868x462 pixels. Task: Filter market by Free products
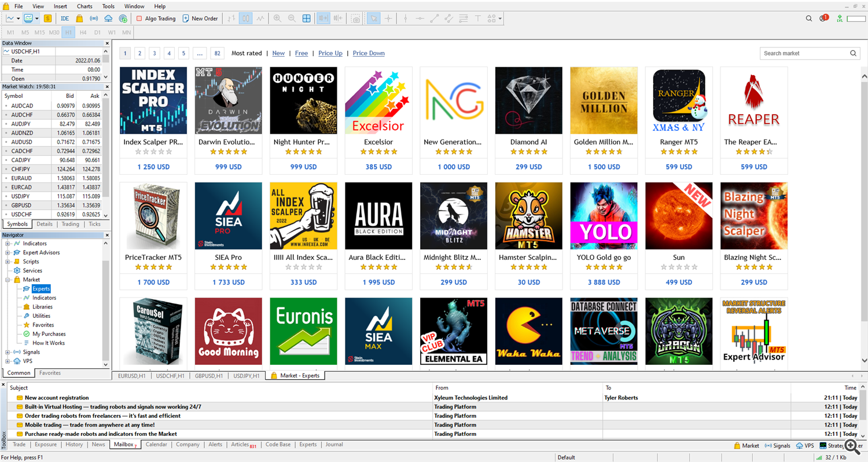click(x=301, y=53)
